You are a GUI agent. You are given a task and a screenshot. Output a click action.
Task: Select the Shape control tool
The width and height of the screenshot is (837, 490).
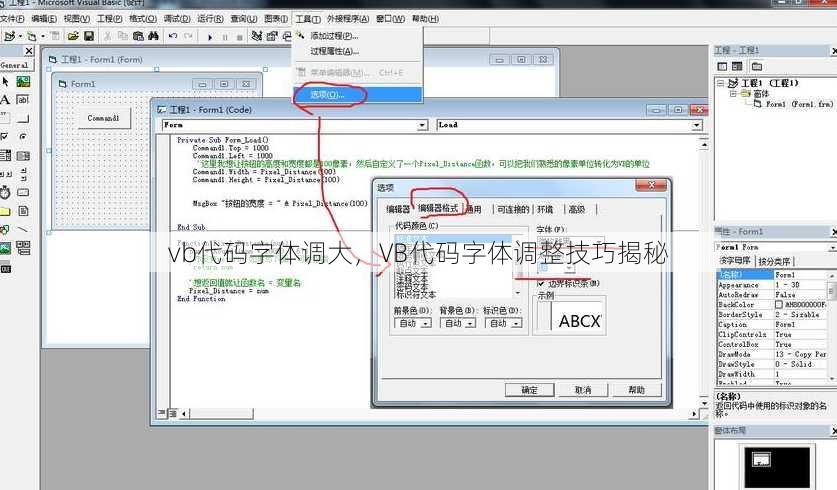click(x=5, y=229)
